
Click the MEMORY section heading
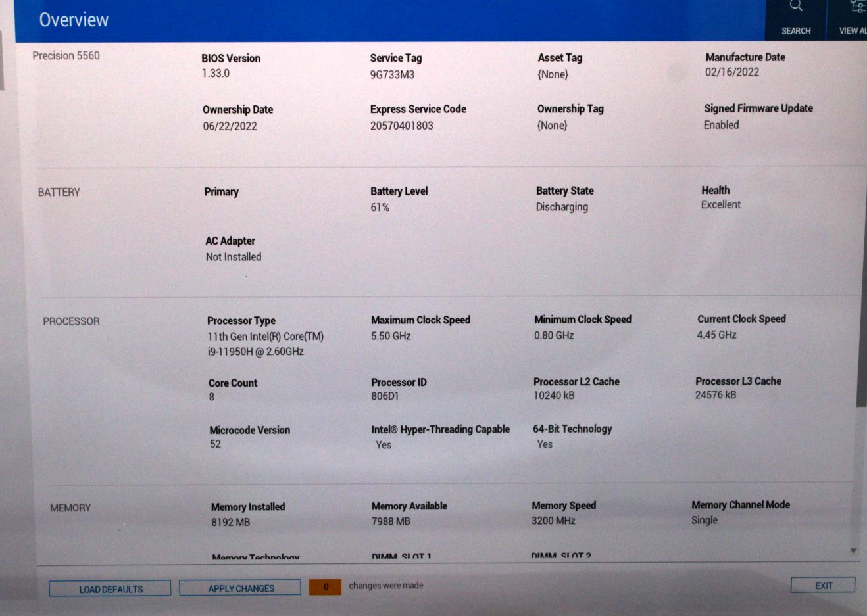pyautogui.click(x=70, y=508)
